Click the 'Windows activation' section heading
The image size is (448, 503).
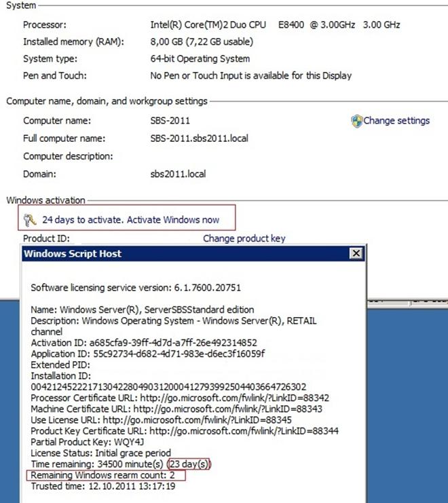pos(46,200)
